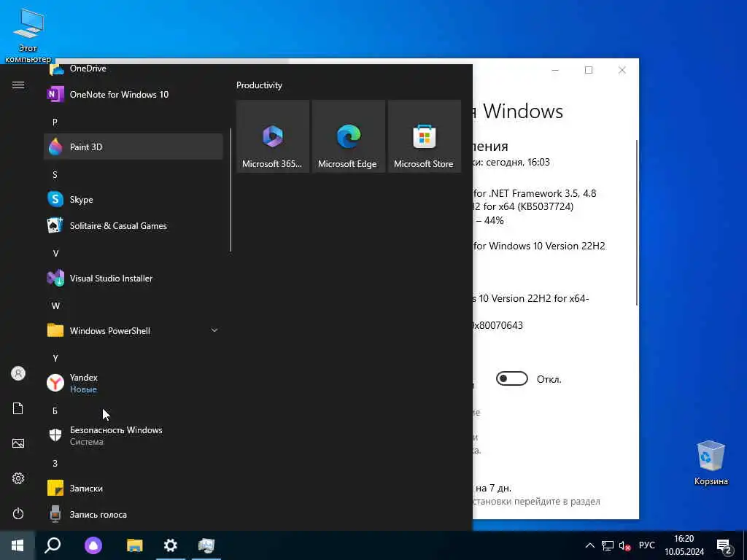The height and width of the screenshot is (560, 747).
Task: Open Documents from the Start sidebar
Action: coord(18,408)
